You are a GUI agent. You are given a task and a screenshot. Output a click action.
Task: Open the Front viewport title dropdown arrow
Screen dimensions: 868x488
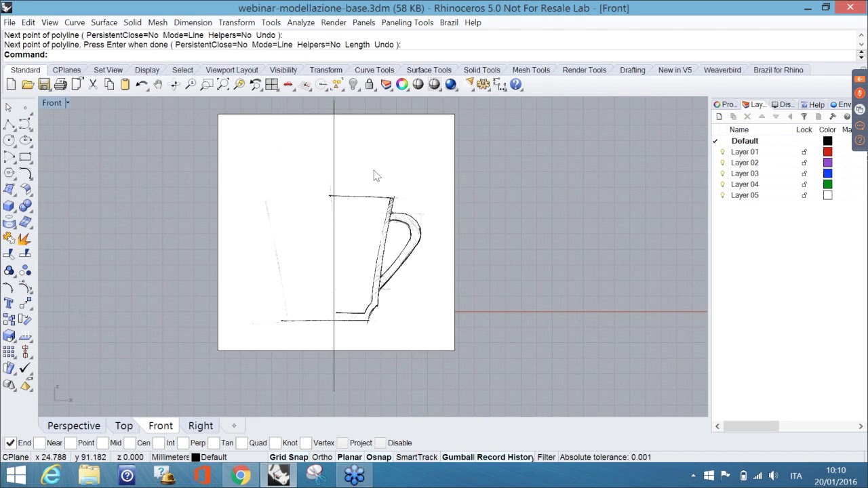[67, 103]
